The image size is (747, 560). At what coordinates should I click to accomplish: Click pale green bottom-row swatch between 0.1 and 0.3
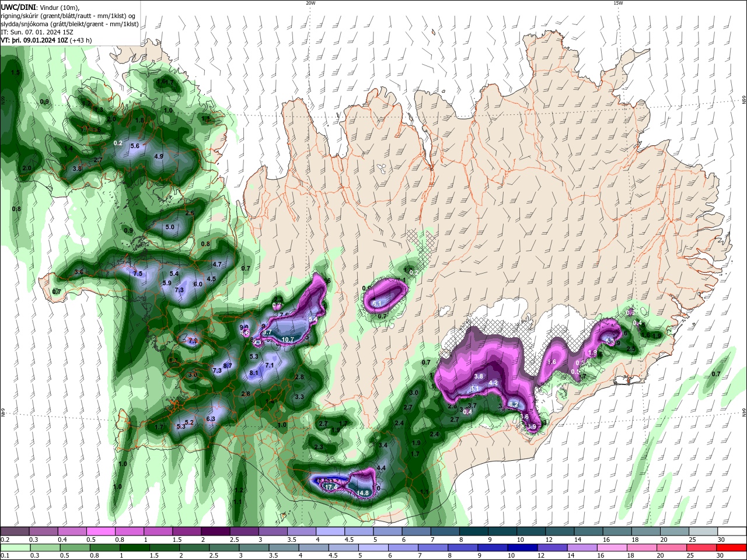[15, 548]
